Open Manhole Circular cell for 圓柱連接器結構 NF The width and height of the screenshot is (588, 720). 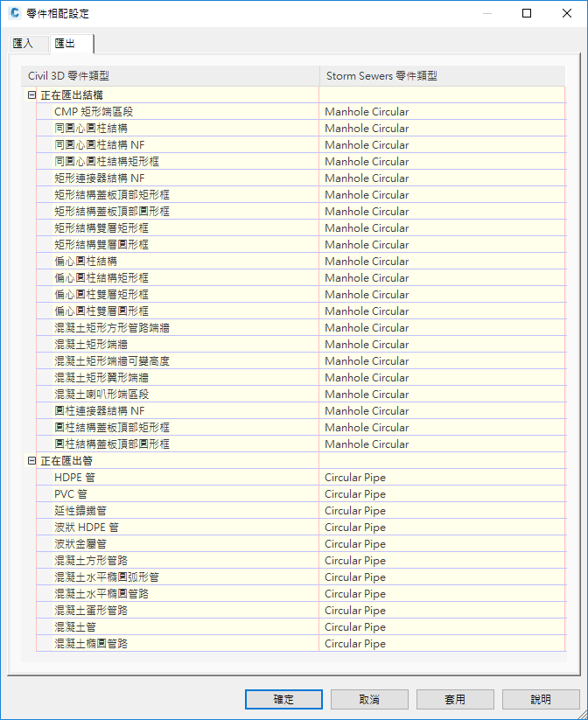[x=443, y=410]
